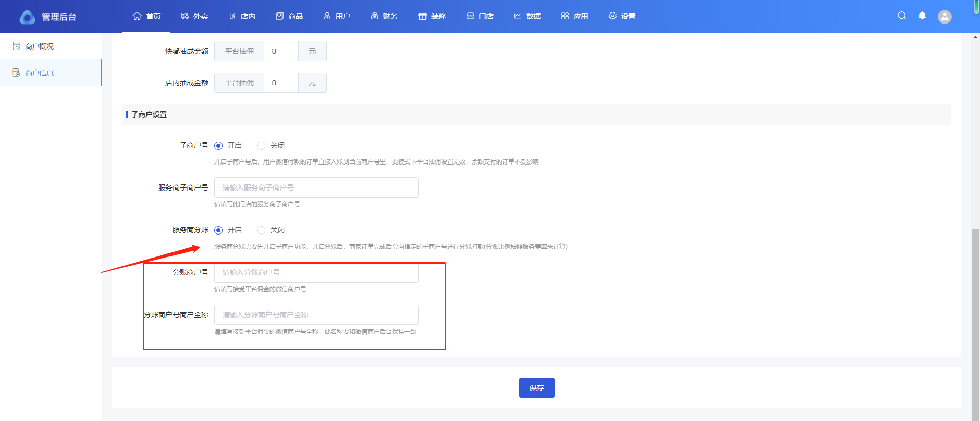Select 开启 for 服务商分账
Viewport: 980px width, 421px height.
point(218,230)
